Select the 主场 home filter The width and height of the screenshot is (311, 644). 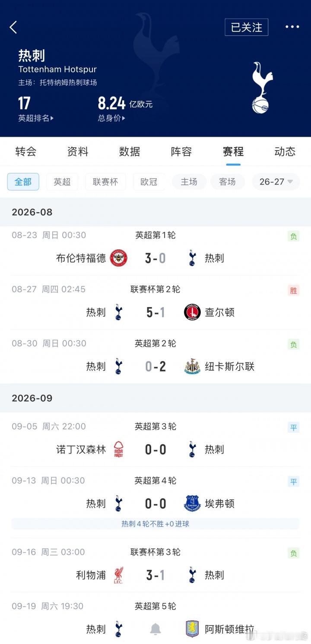(189, 182)
